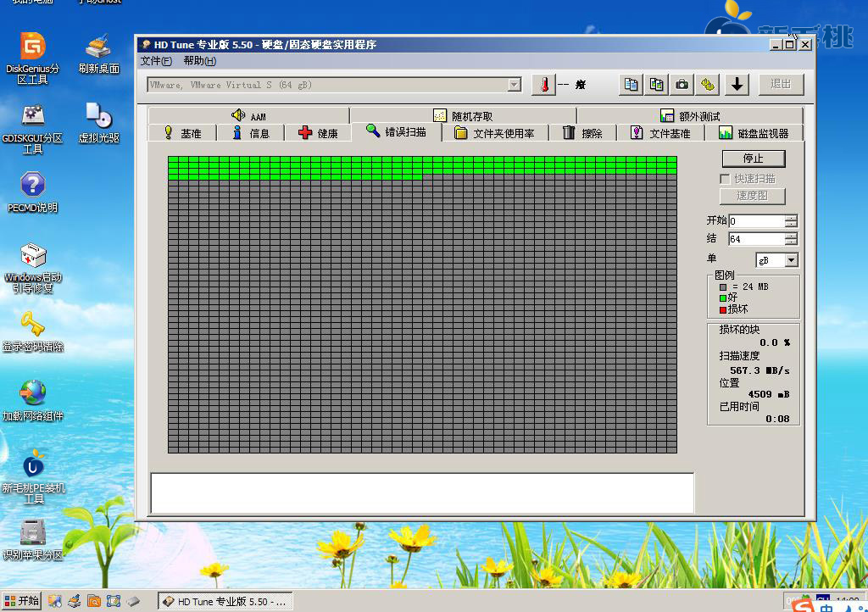Select the 新毛桃PE装机工具 desktop icon
The image size is (868, 612).
pos(33,476)
